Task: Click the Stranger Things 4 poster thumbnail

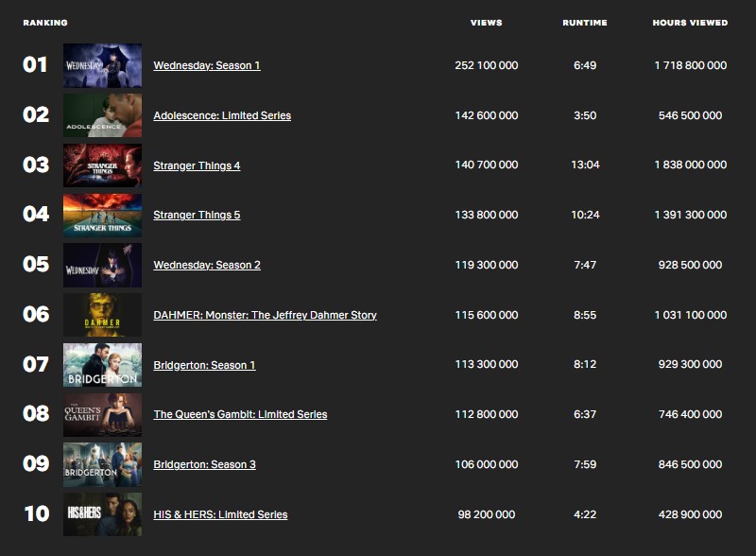Action: [102, 165]
